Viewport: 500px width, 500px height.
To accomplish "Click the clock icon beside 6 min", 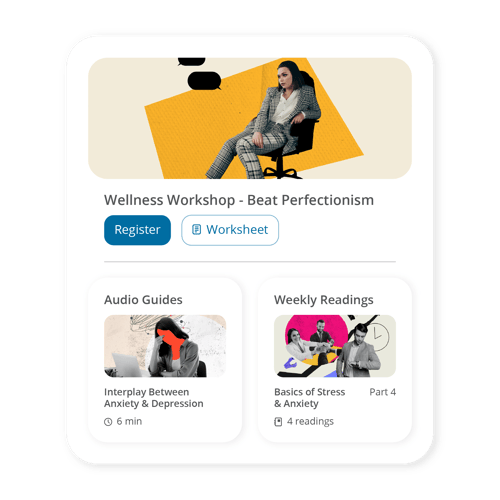I will (108, 422).
